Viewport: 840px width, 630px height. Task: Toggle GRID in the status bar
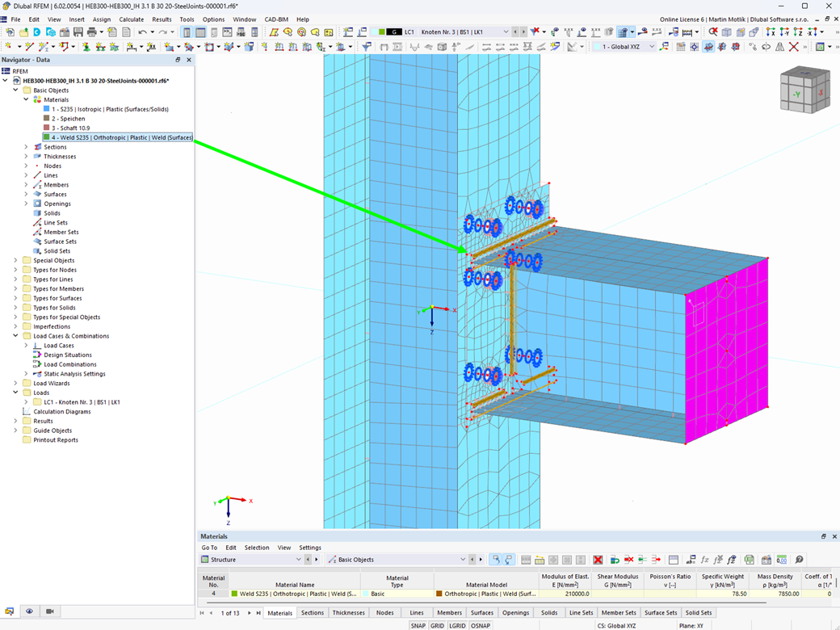pyautogui.click(x=439, y=625)
